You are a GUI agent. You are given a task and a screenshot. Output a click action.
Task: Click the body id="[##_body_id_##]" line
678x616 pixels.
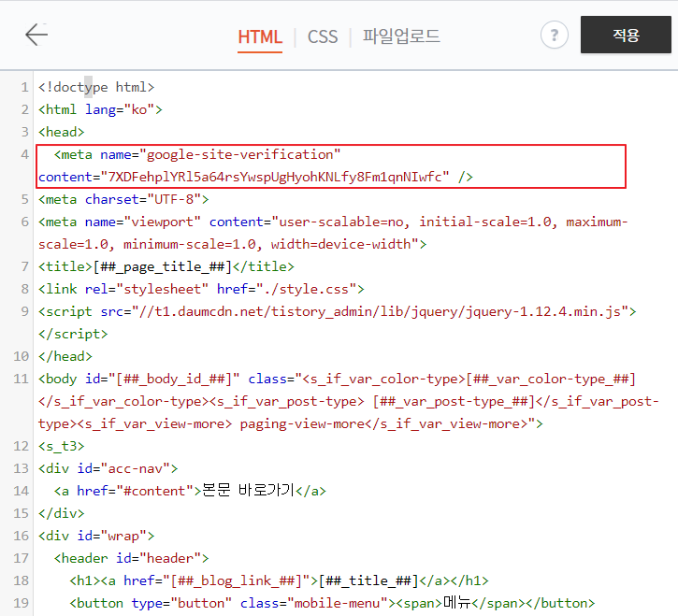(x=337, y=380)
